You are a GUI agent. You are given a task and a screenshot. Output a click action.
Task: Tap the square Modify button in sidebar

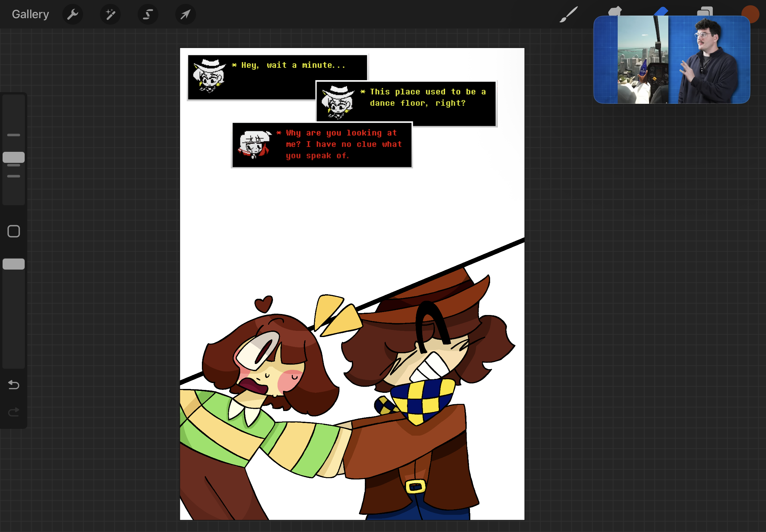point(14,231)
